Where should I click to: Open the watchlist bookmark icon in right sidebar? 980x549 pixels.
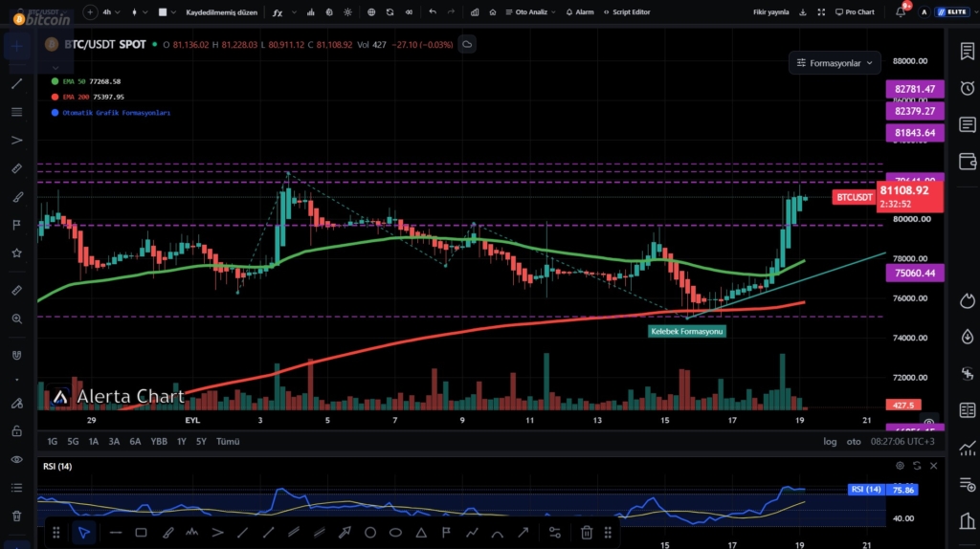click(967, 52)
